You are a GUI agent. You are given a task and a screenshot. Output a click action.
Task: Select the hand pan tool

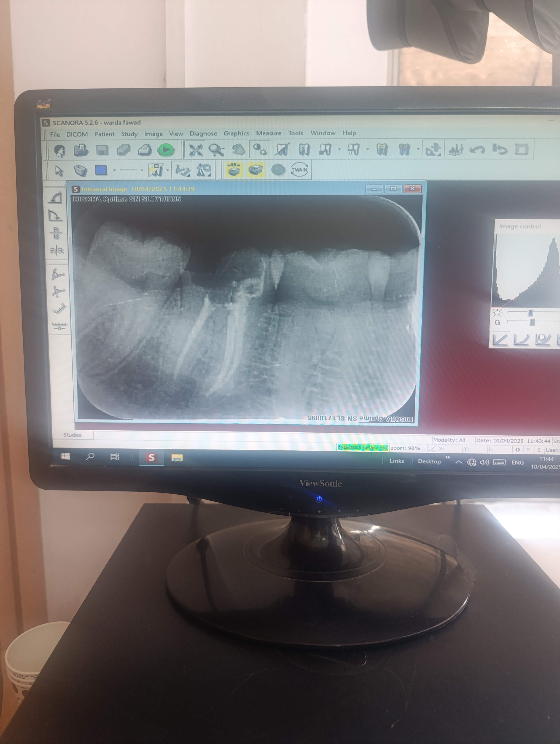tap(238, 150)
